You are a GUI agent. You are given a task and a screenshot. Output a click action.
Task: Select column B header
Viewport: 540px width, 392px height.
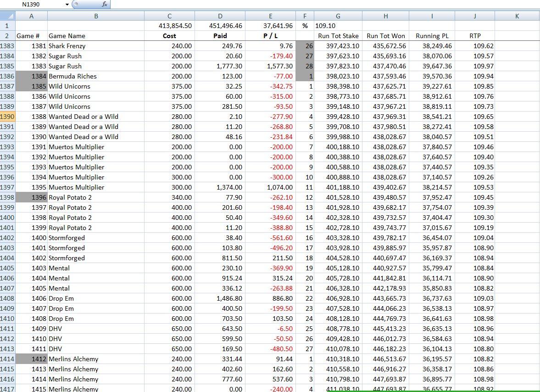(x=96, y=16)
